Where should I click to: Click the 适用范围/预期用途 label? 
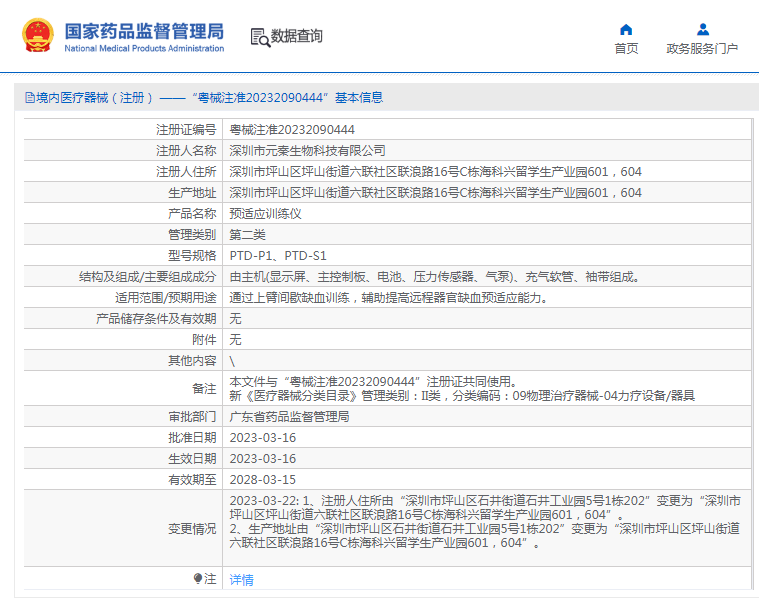(166, 298)
